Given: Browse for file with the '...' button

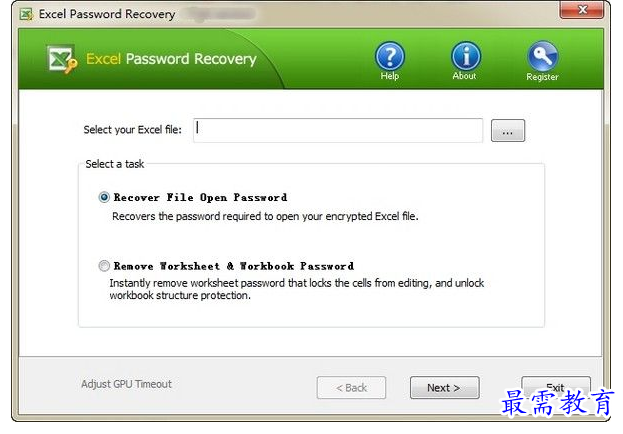Looking at the screenshot, I should (x=508, y=130).
